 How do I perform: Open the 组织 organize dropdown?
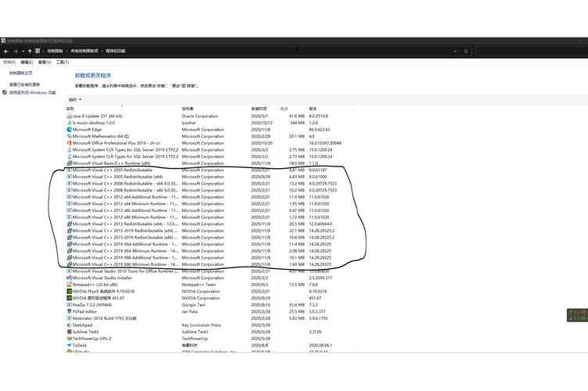pyautogui.click(x=74, y=99)
